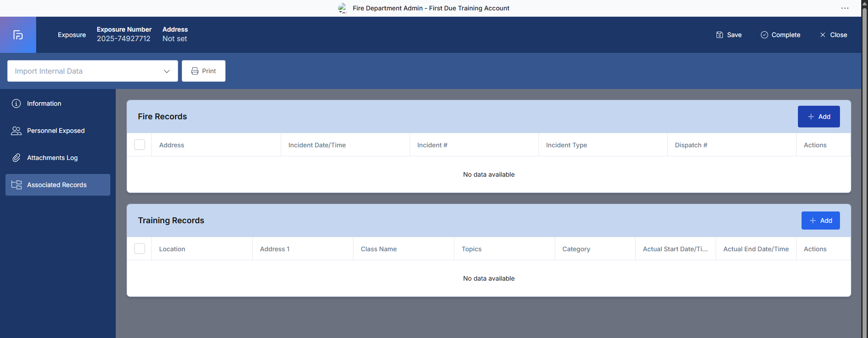Viewport: 868px width, 338px height.
Task: Add a new Training Record
Action: pos(820,221)
